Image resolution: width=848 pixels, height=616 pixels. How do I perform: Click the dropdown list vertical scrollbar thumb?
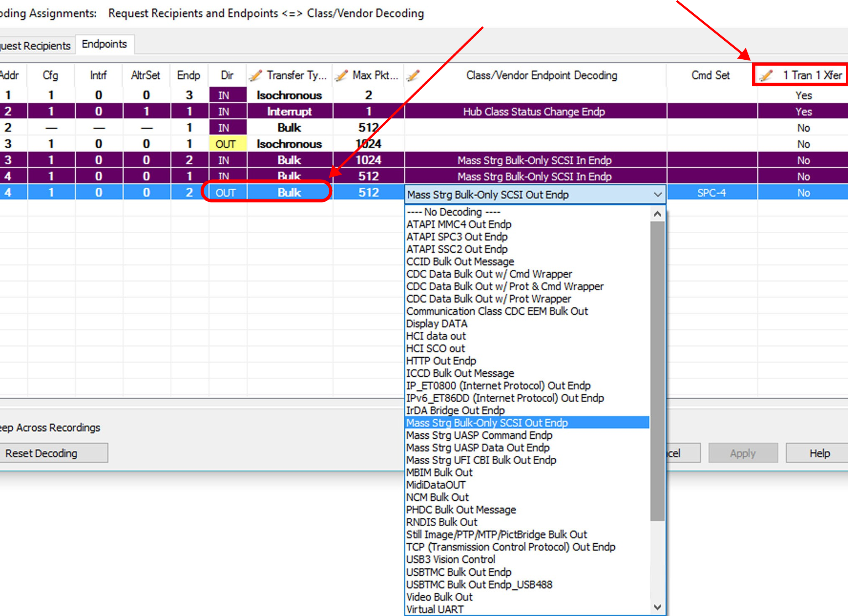[x=657, y=371]
